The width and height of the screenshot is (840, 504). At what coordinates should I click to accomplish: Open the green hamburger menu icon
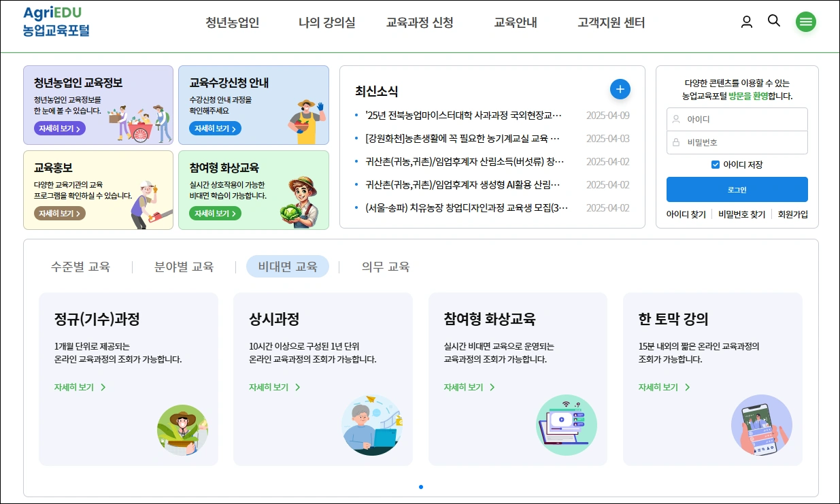click(x=806, y=22)
